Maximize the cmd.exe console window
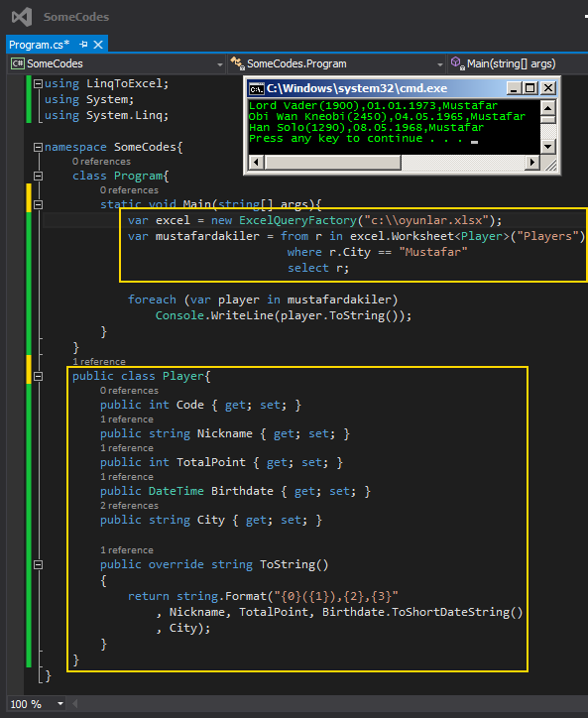 530,88
